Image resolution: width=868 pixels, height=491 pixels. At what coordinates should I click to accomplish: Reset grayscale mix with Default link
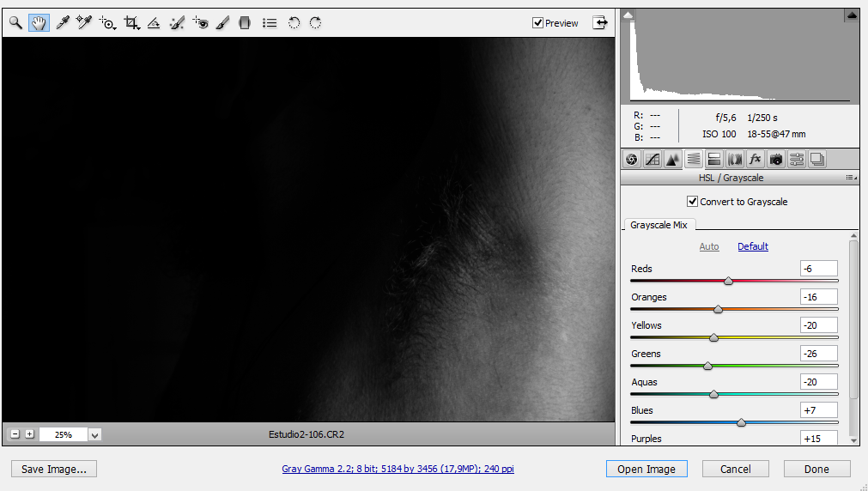753,246
